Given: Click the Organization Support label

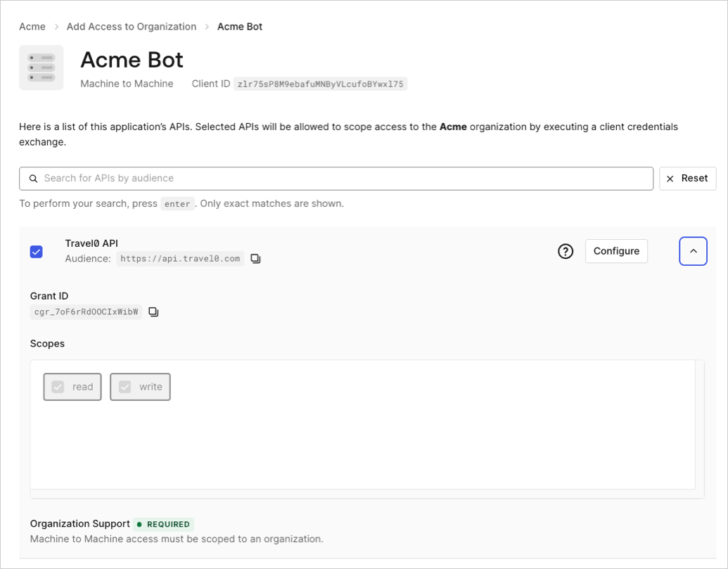Looking at the screenshot, I should pyautogui.click(x=80, y=523).
